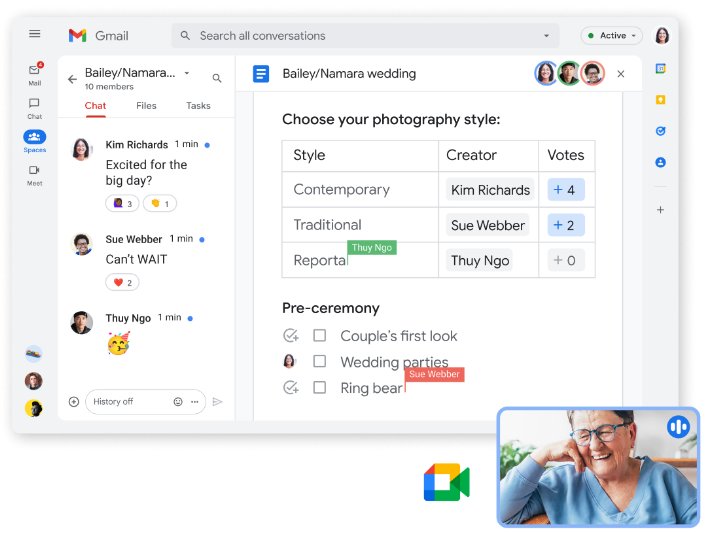Check the Couple's first look checkbox
The image size is (707, 534).
tap(320, 336)
